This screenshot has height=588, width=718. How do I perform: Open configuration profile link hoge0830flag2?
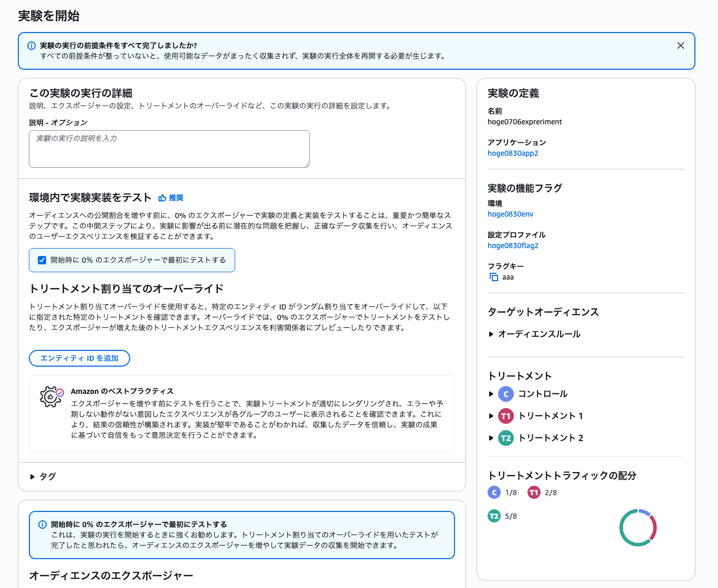[513, 245]
